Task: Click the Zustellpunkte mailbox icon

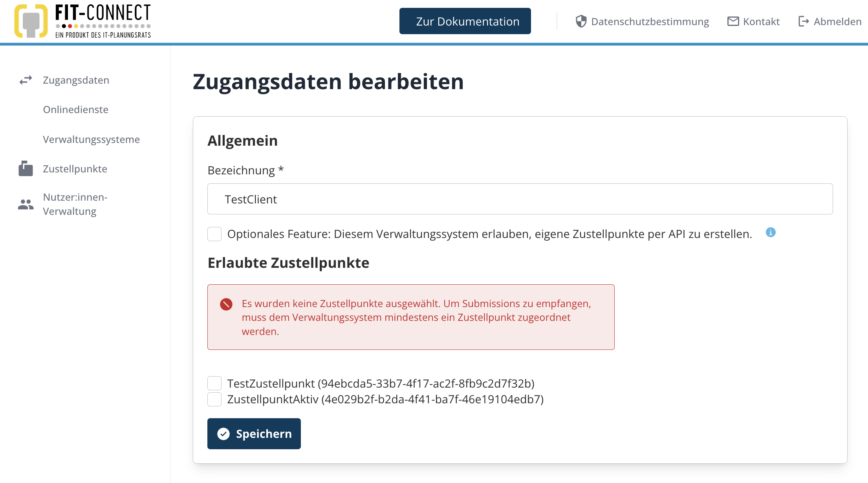Action: pos(26,169)
